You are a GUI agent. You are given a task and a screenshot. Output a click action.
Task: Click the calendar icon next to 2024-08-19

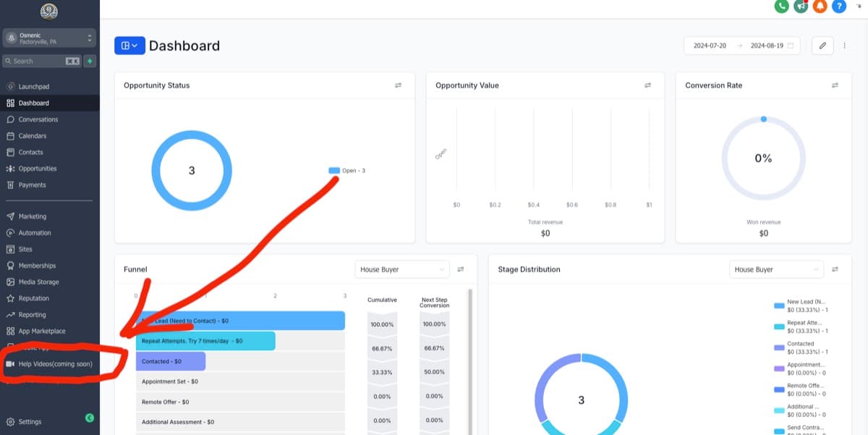(x=792, y=45)
